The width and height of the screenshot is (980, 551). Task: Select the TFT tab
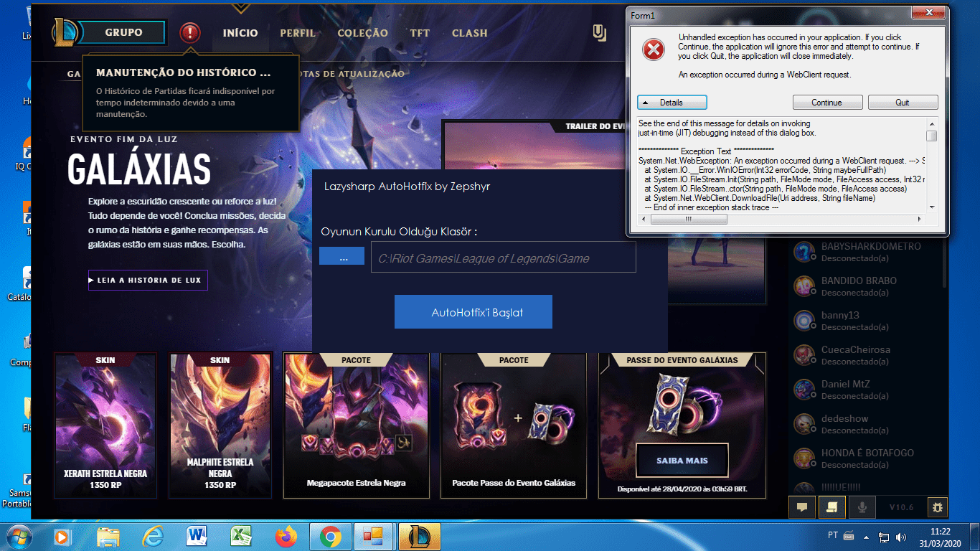420,33
